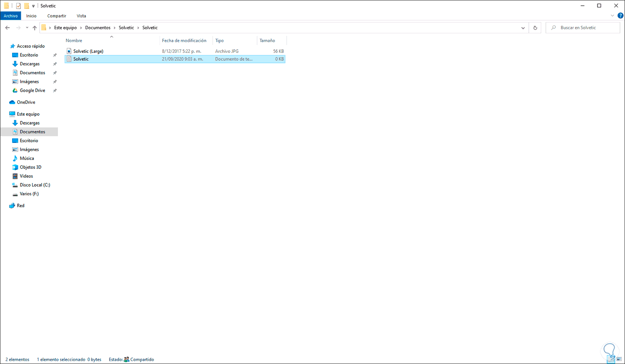Open Help via the blue question mark
The image size is (625, 364).
click(620, 16)
